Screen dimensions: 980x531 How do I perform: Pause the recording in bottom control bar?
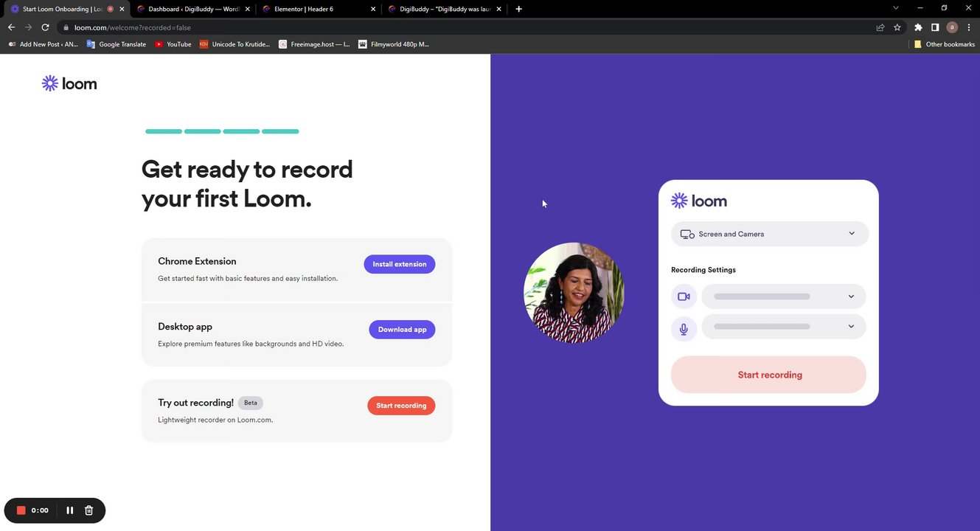[70, 510]
